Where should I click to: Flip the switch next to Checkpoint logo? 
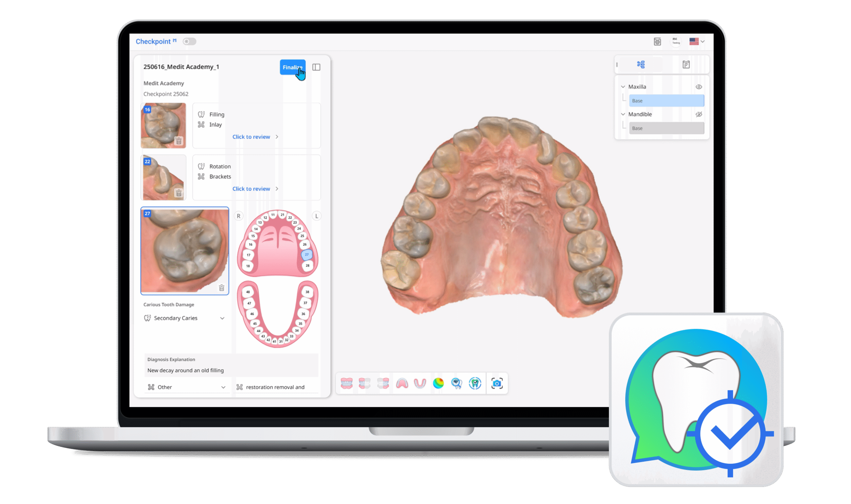pos(189,42)
